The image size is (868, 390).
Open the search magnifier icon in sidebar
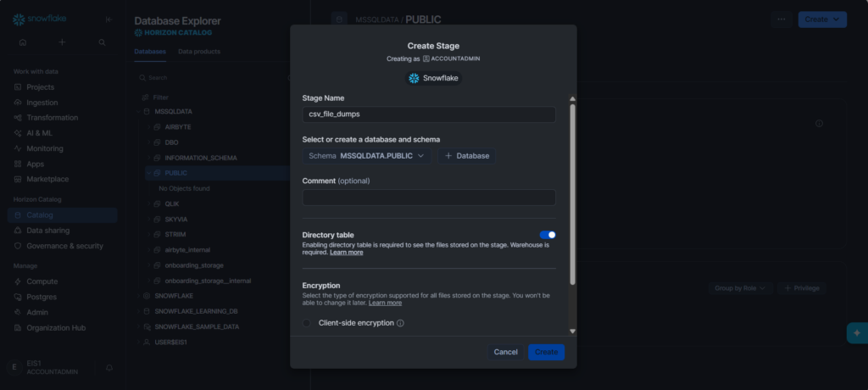[102, 42]
